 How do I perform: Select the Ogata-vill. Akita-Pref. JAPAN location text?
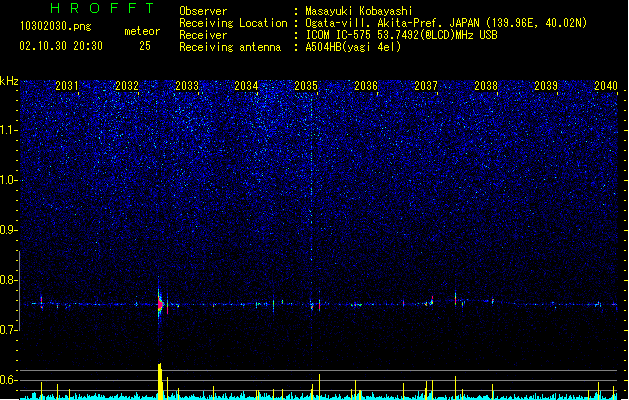(x=446, y=23)
